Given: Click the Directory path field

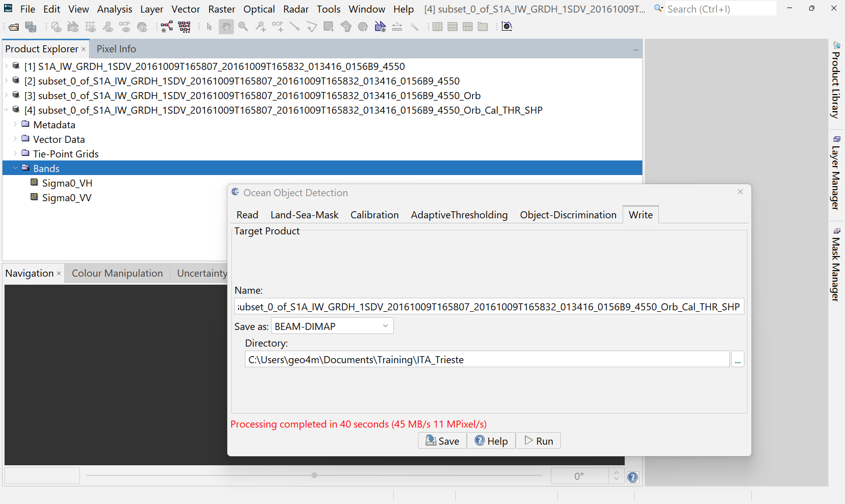Looking at the screenshot, I should coord(487,360).
